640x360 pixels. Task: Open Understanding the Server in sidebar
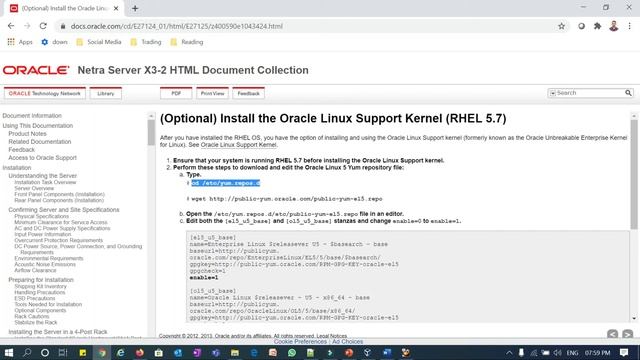pyautogui.click(x=42, y=176)
